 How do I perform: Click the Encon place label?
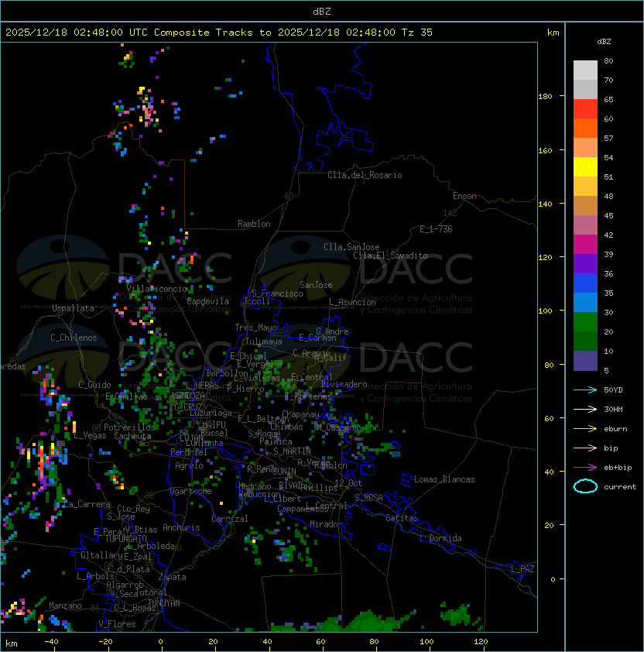pyautogui.click(x=464, y=196)
